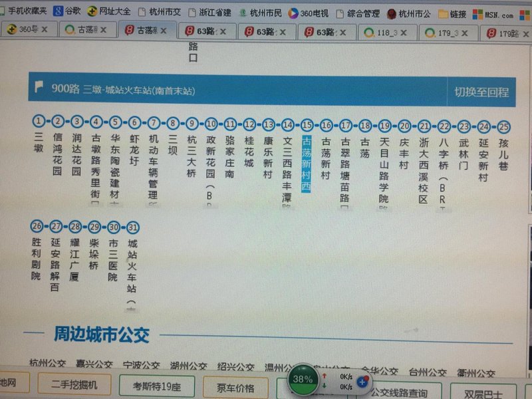Open the MSN.com bookmark
This screenshot has width=532, height=399.
(x=493, y=15)
